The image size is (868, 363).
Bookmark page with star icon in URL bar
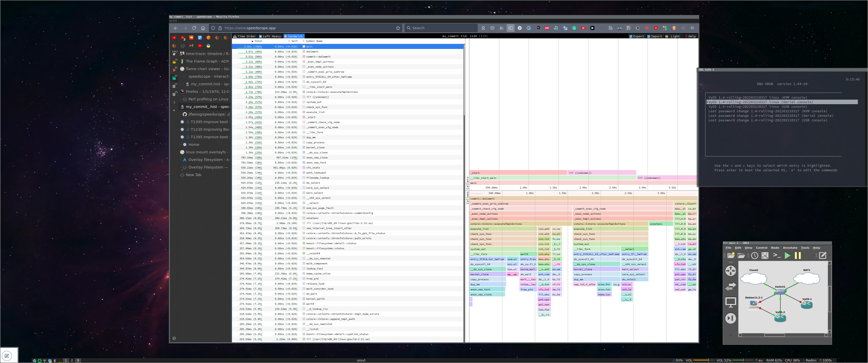tap(398, 28)
